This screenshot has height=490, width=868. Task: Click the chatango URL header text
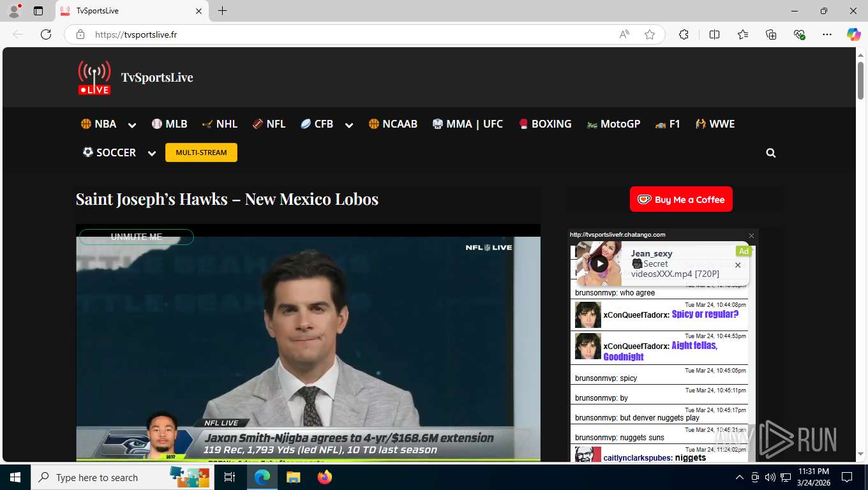(617, 235)
